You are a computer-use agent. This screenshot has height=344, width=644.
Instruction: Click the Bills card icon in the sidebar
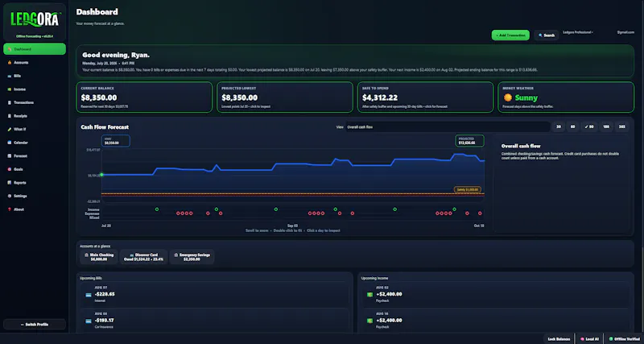(x=9, y=76)
